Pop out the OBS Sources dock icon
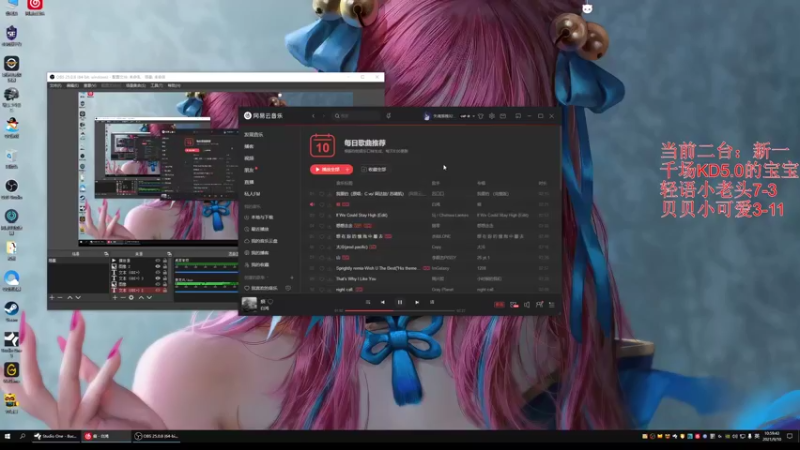 tap(169, 254)
